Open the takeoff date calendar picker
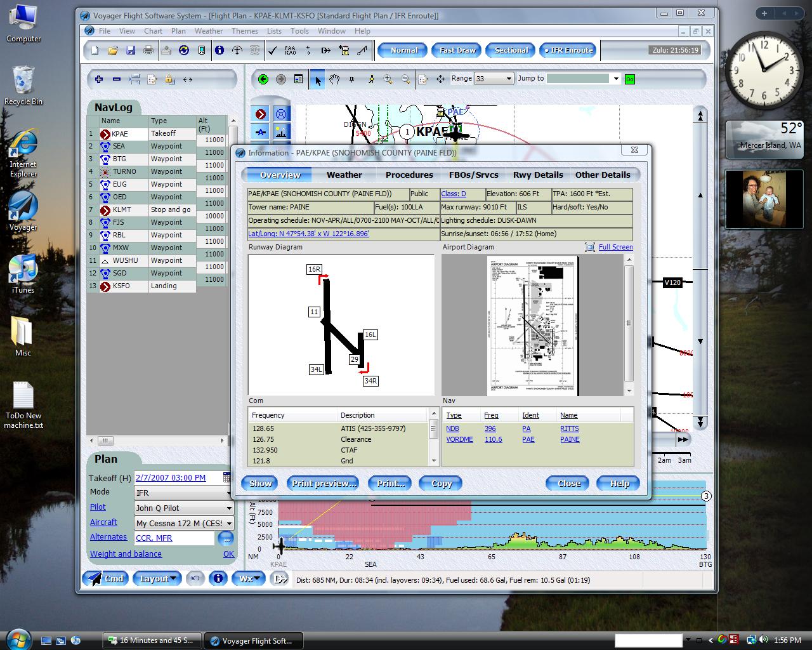This screenshot has height=650, width=812. point(227,477)
